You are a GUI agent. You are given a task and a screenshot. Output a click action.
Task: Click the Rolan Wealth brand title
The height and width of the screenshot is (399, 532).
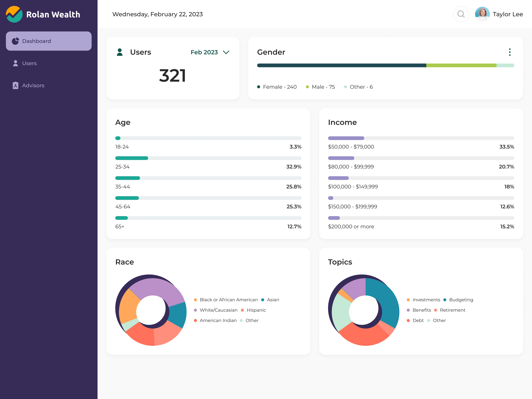[x=53, y=14]
